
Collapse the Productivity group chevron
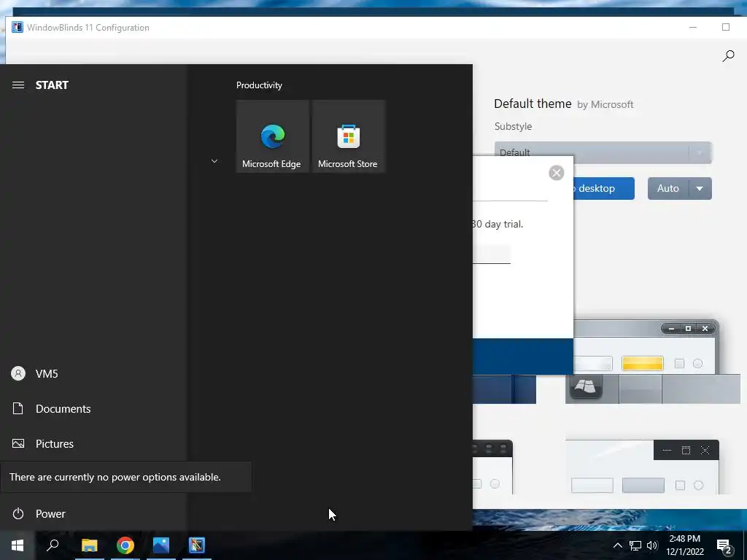[x=214, y=161]
